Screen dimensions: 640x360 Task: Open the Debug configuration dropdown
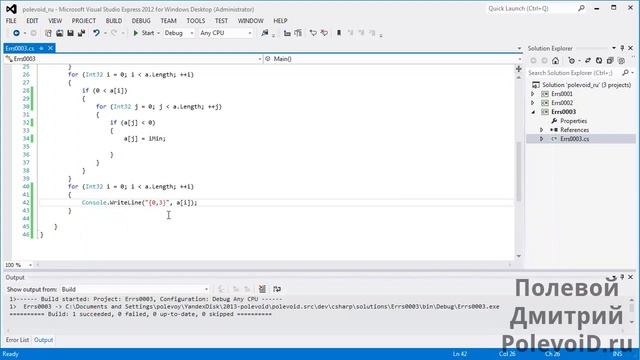[179, 33]
